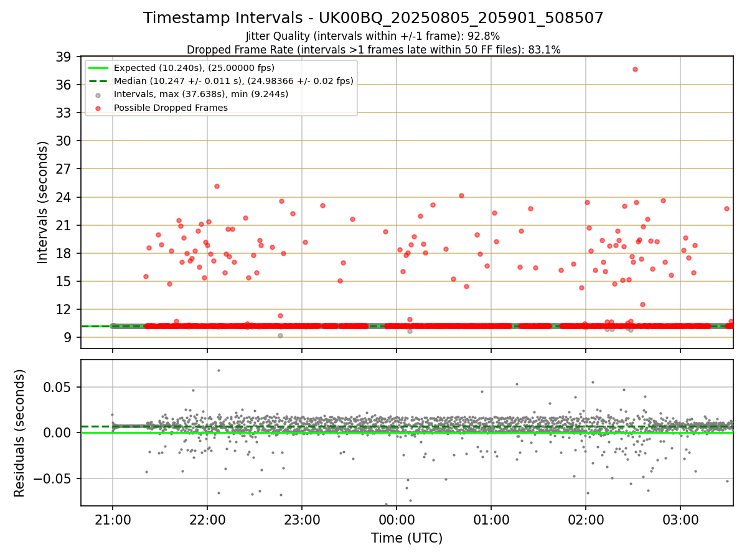
Task: Click the 23:00 x-axis tick label
Action: pos(302,520)
